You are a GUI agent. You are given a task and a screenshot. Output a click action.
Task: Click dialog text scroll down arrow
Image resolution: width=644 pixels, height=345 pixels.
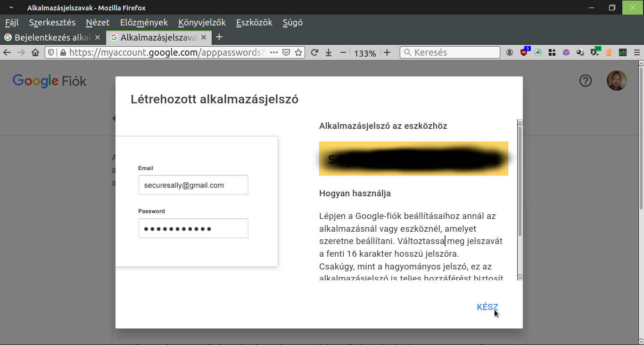pyautogui.click(x=520, y=278)
